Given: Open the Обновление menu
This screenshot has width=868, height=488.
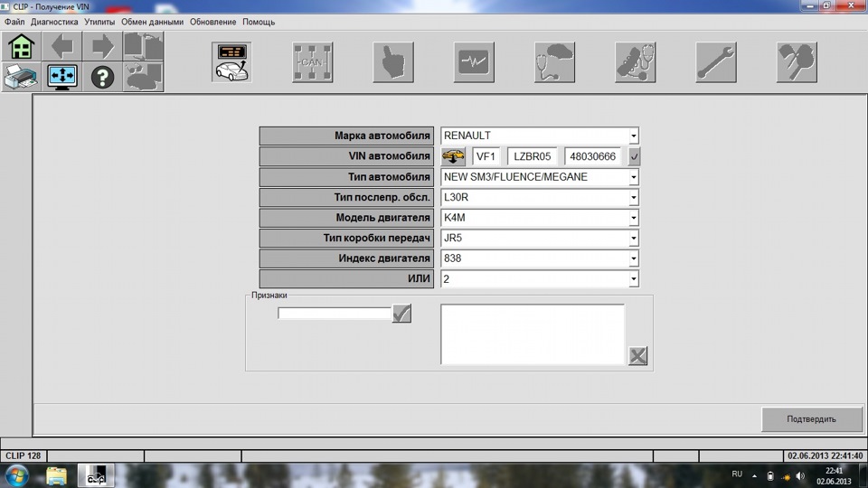Looking at the screenshot, I should click(213, 22).
